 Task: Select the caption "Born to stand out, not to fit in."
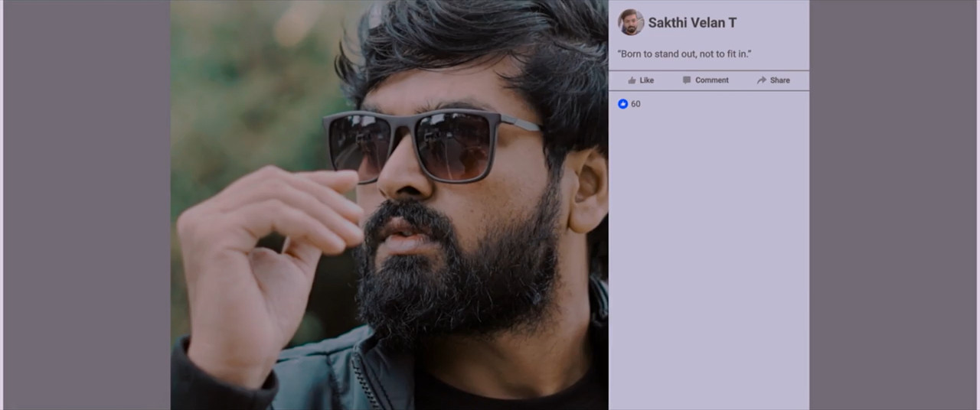684,54
